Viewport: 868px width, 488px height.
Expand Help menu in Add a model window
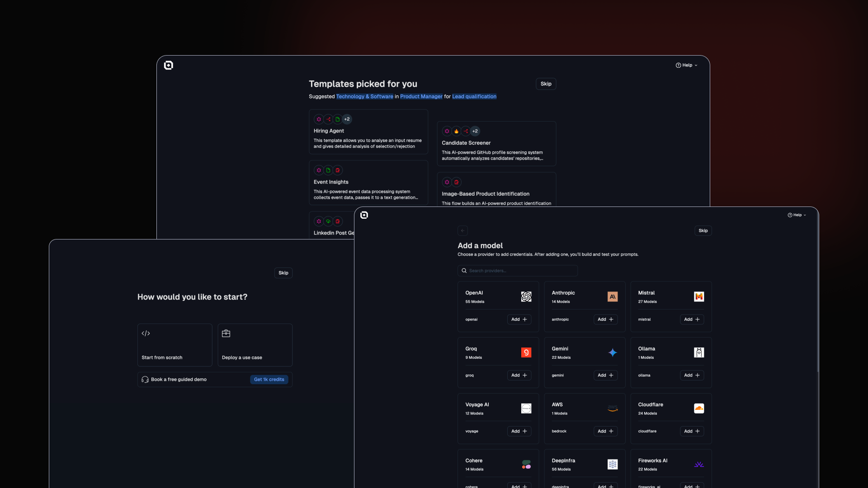point(797,215)
